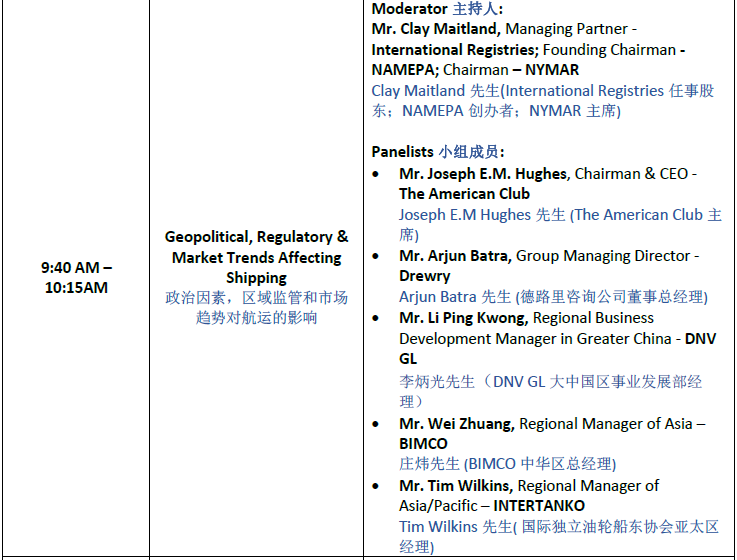Click the bold text 'The American Club'
Image resolution: width=737 pixels, height=560 pixels.
tap(464, 194)
